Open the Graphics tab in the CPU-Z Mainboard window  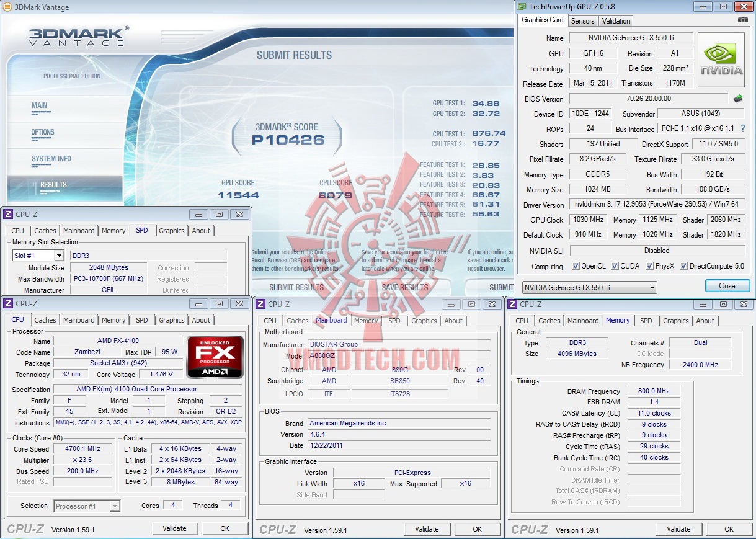(x=424, y=321)
